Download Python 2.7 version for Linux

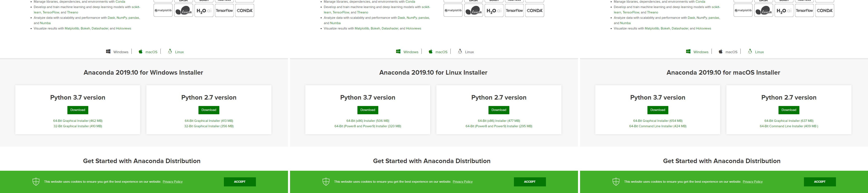(x=499, y=110)
